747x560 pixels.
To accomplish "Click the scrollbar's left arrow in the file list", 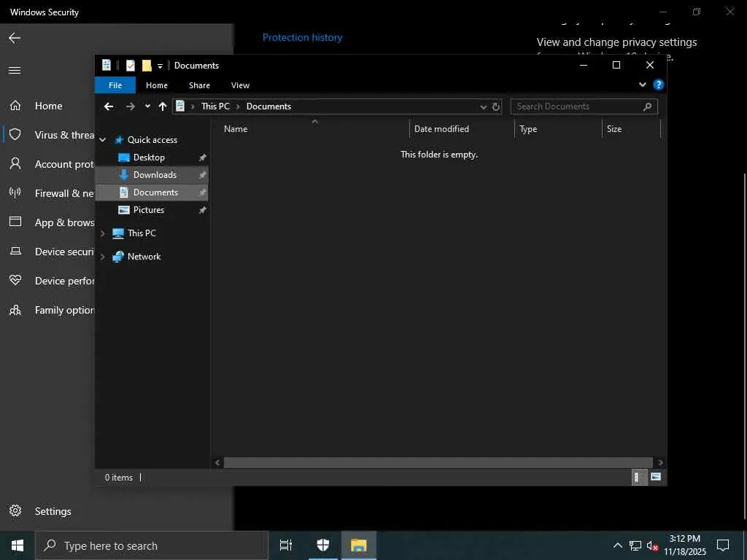I will click(217, 463).
